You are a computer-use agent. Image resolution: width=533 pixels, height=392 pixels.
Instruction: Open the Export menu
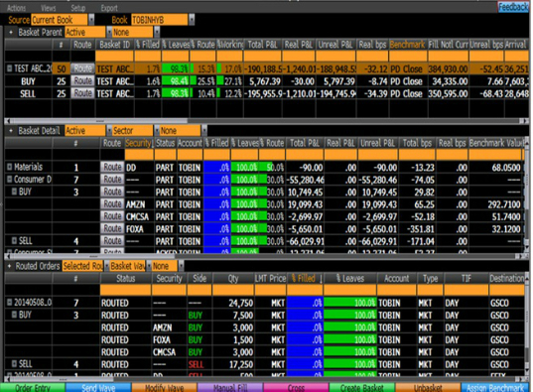click(x=109, y=8)
